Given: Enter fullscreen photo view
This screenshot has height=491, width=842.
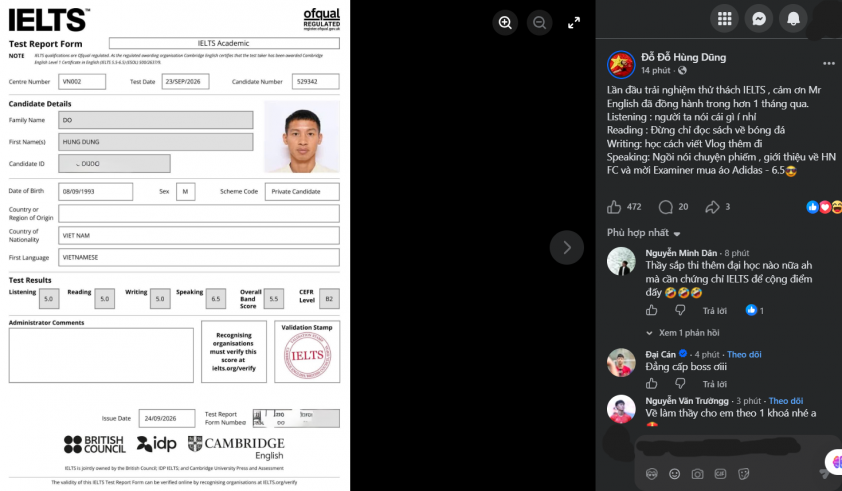Looking at the screenshot, I should [x=574, y=23].
